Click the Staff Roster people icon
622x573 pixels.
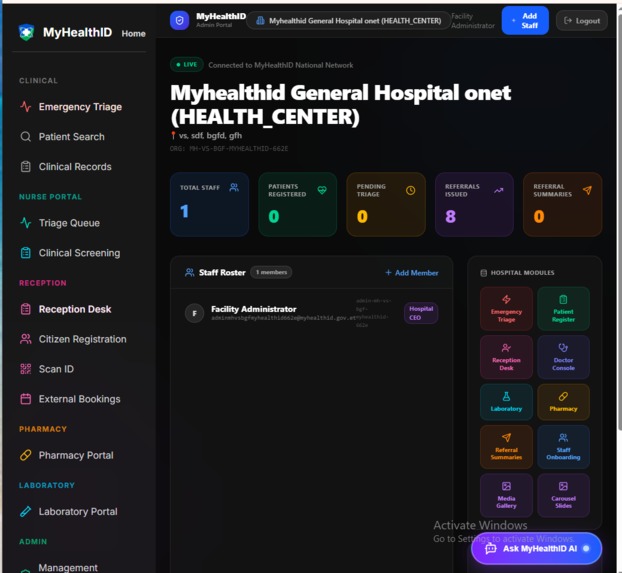[x=190, y=273]
